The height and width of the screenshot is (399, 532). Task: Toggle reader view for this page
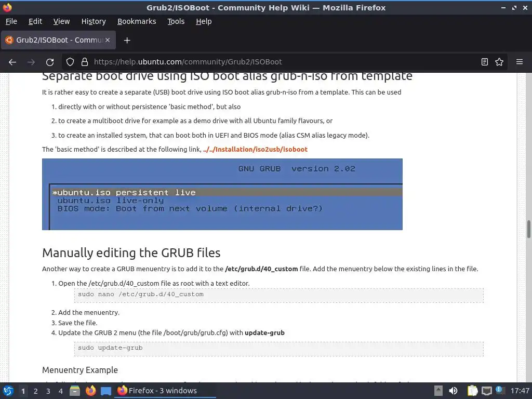click(x=485, y=62)
